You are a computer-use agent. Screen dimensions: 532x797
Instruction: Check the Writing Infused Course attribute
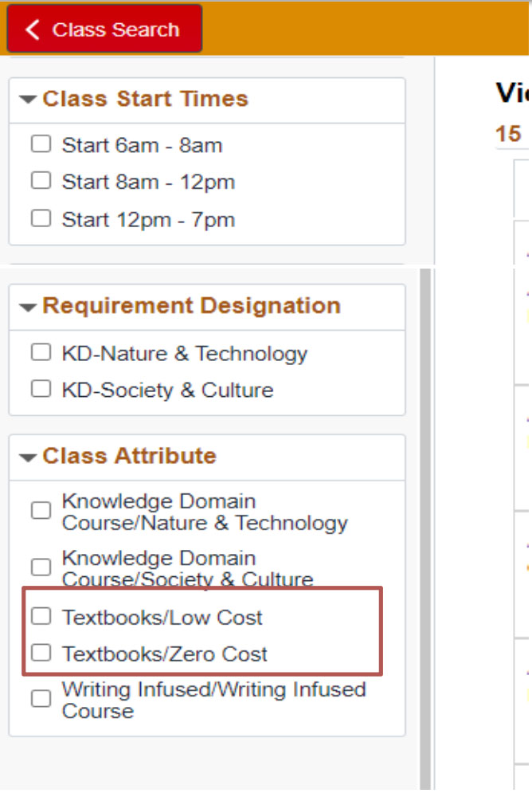click(x=41, y=699)
